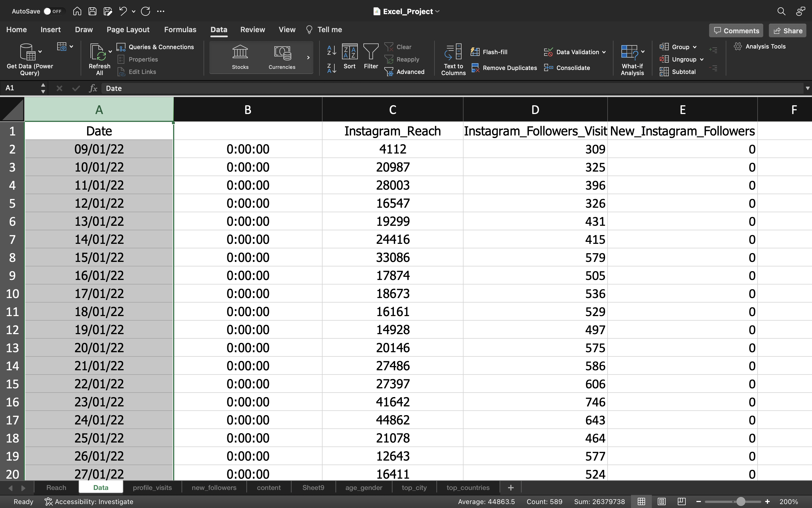Click the Tell me search box
812x508 pixels.
pos(324,30)
